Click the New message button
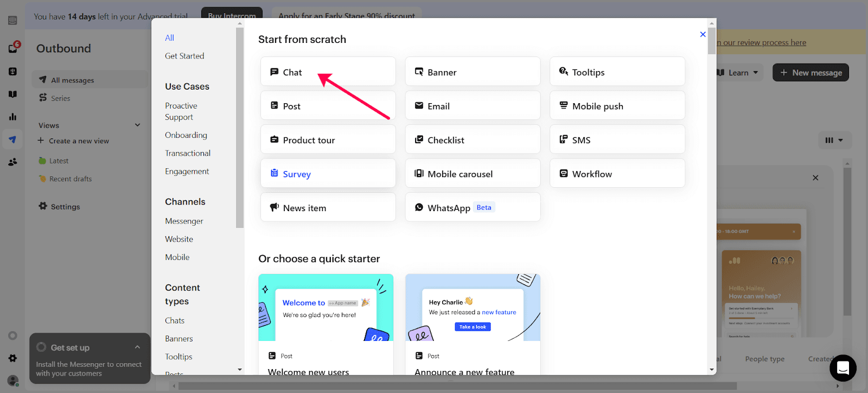Image resolution: width=868 pixels, height=393 pixels. [x=810, y=73]
